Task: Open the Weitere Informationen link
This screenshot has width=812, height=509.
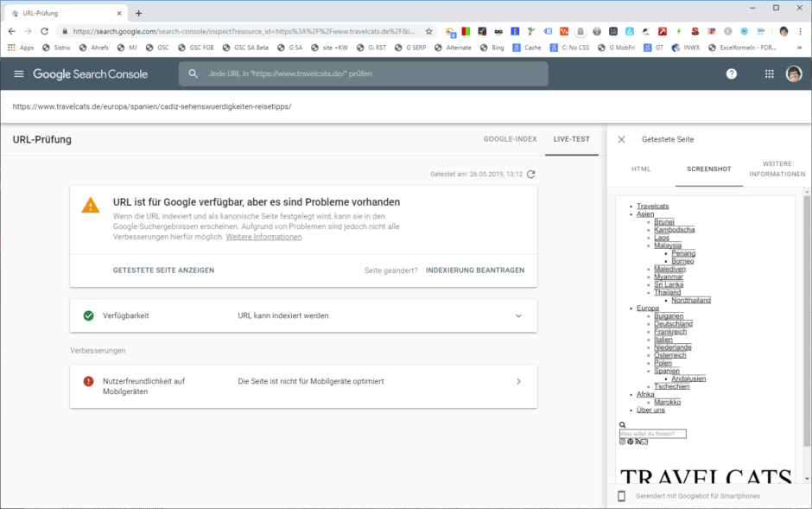Action: click(263, 236)
